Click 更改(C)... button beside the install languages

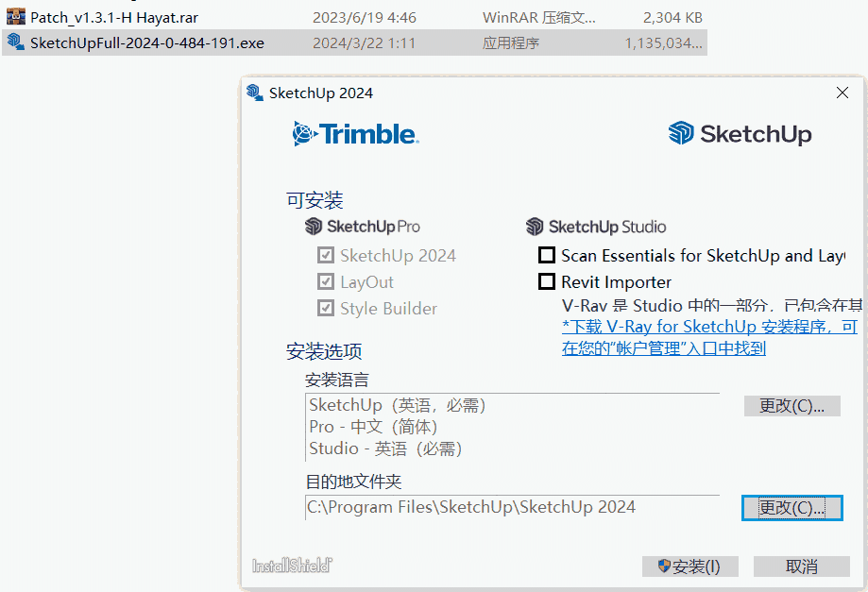click(x=792, y=406)
